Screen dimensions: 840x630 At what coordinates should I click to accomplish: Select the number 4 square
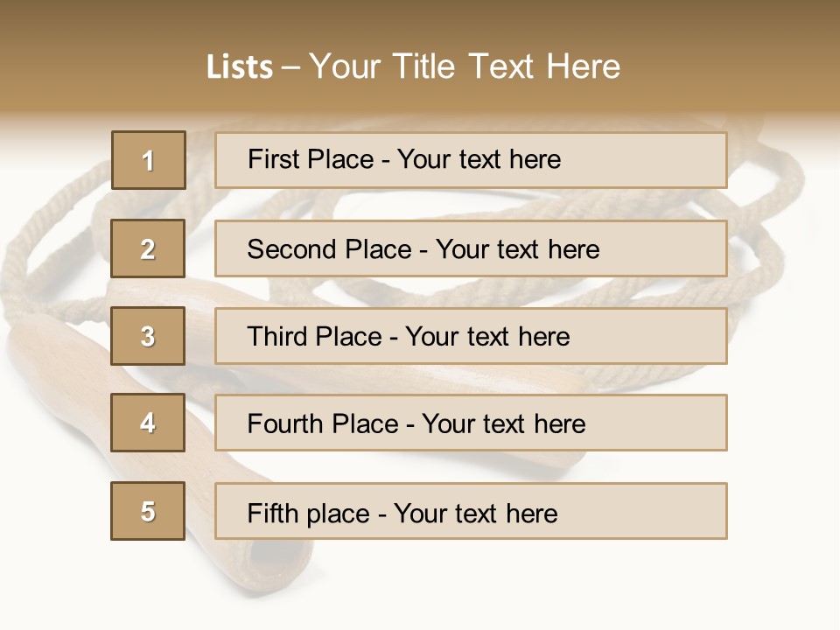(148, 423)
